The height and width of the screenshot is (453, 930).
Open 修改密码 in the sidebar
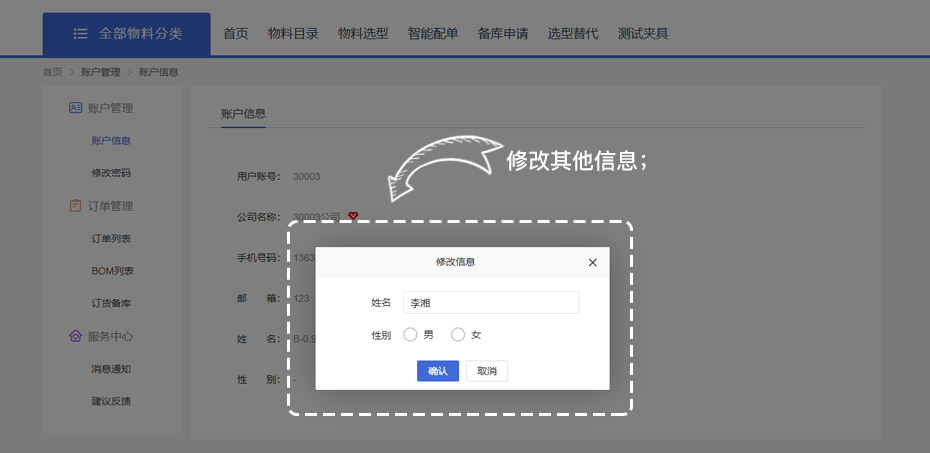111,173
